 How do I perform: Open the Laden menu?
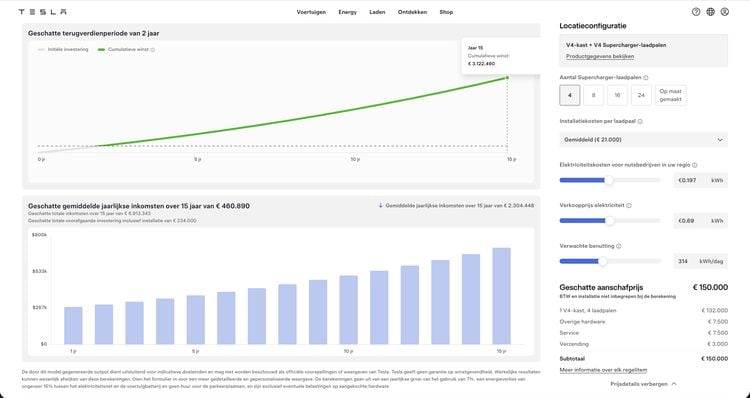point(377,12)
